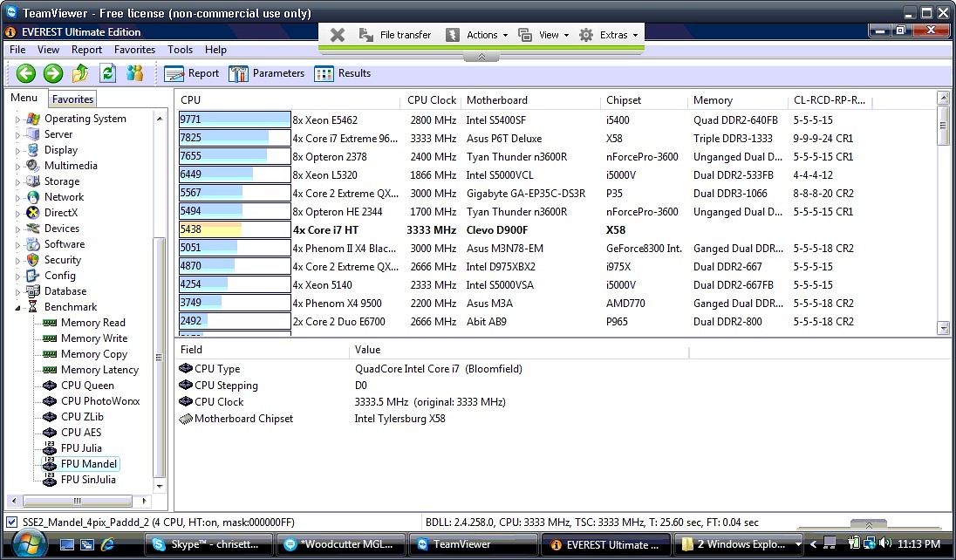Expand the Storage tree node
This screenshot has height=560, width=956.
[x=17, y=181]
